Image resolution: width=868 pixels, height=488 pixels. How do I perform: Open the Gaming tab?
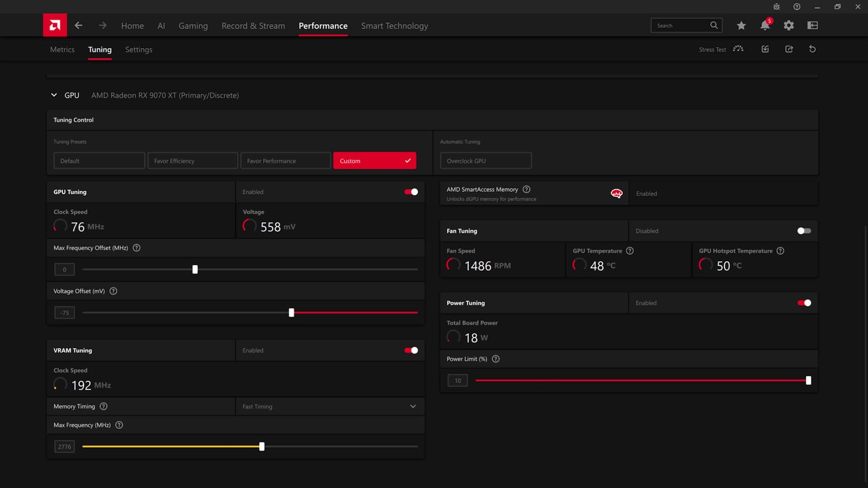[x=193, y=25]
